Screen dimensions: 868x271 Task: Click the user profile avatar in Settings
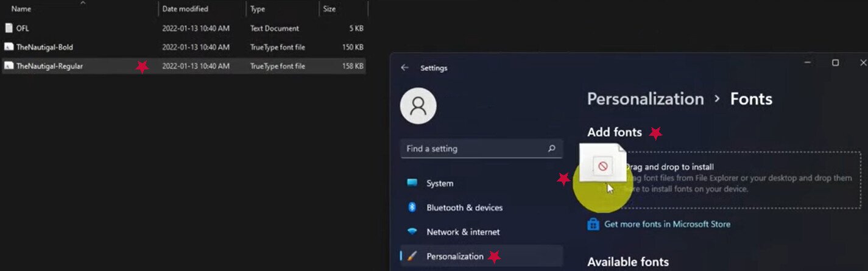tap(418, 106)
